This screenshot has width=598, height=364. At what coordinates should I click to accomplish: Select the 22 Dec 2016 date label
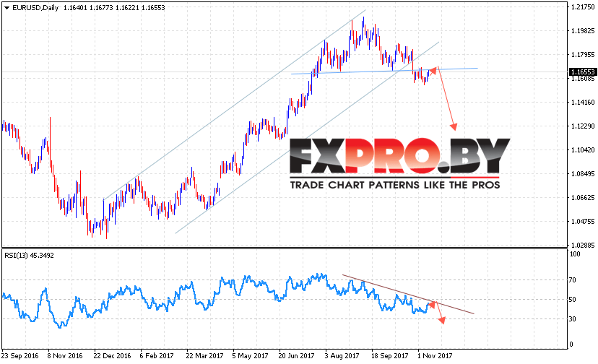point(112,355)
